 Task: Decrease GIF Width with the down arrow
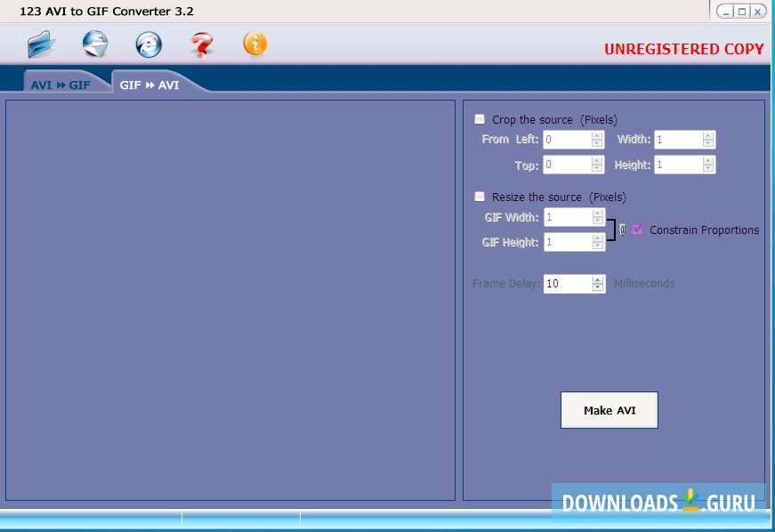tap(598, 221)
